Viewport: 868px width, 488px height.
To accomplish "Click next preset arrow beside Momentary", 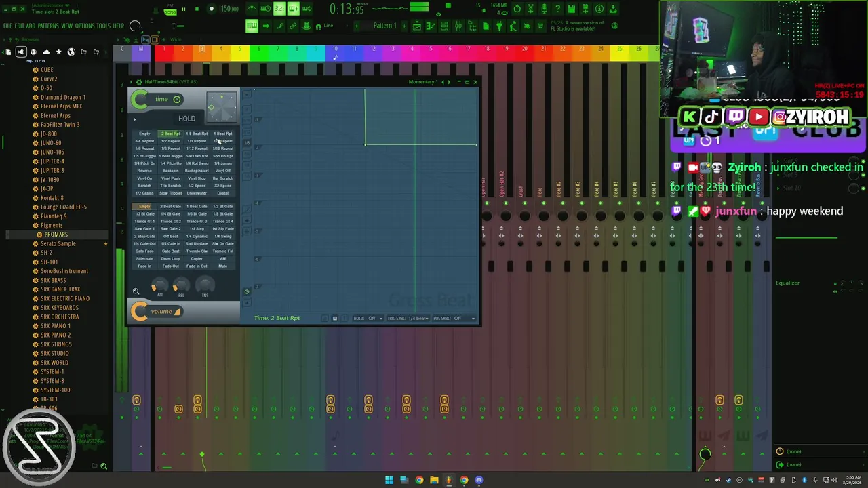I will pos(449,82).
